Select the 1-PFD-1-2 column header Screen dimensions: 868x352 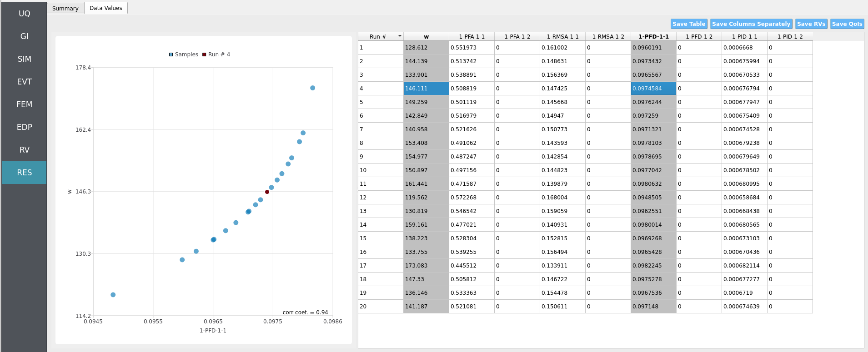(699, 36)
